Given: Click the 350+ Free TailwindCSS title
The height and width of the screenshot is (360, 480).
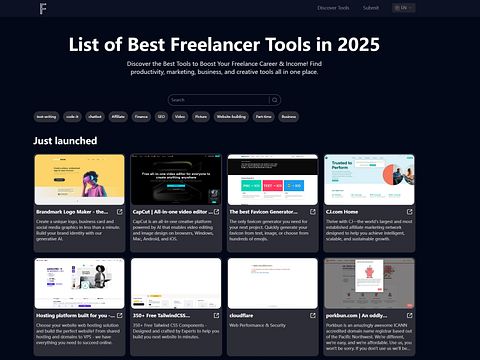Looking at the screenshot, I should click(x=161, y=316).
